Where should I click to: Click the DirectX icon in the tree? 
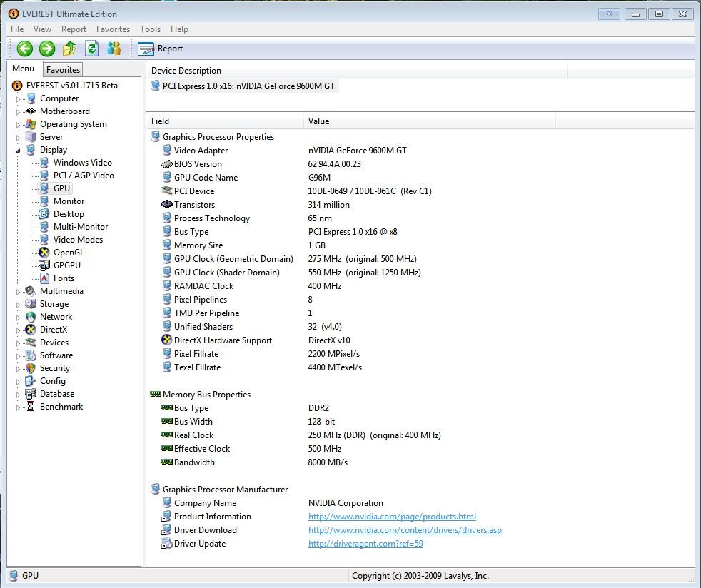pyautogui.click(x=31, y=330)
